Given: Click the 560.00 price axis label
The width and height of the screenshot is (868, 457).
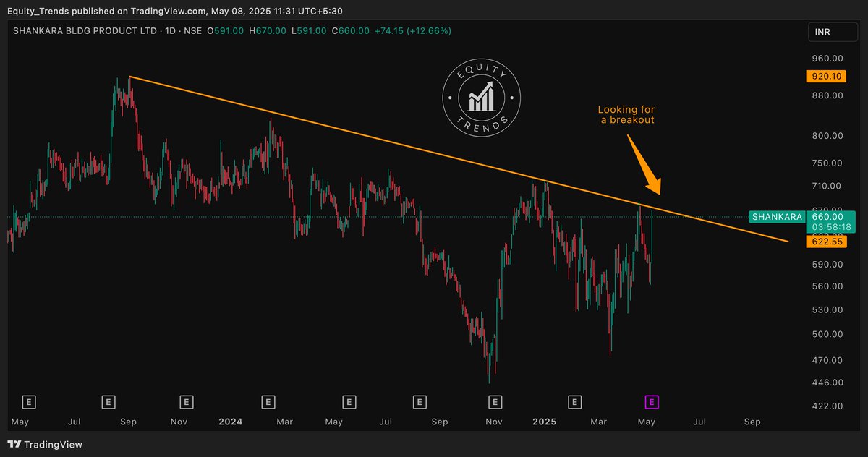Looking at the screenshot, I should click(827, 286).
